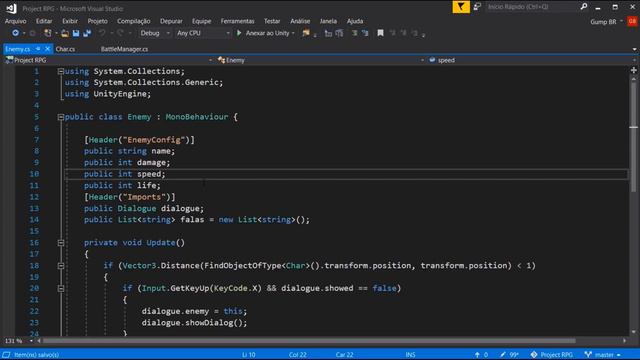Open the Compilação menu
640x360 pixels.
tap(133, 21)
